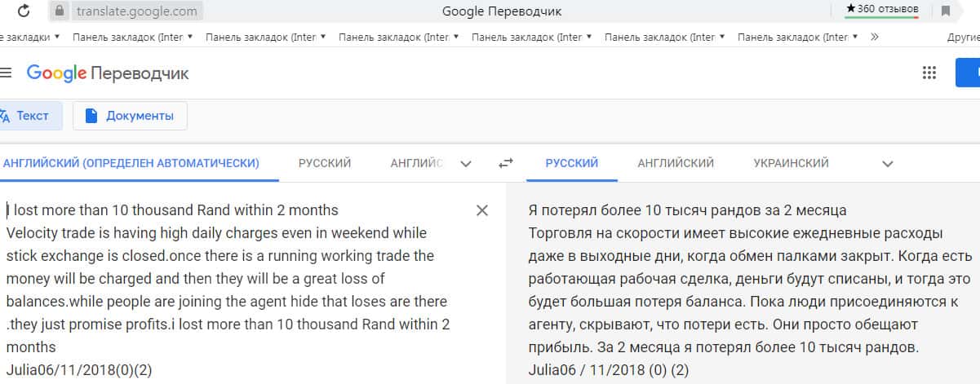The width and height of the screenshot is (980, 384).
Task: Switch to Документы translation mode
Action: click(x=130, y=116)
